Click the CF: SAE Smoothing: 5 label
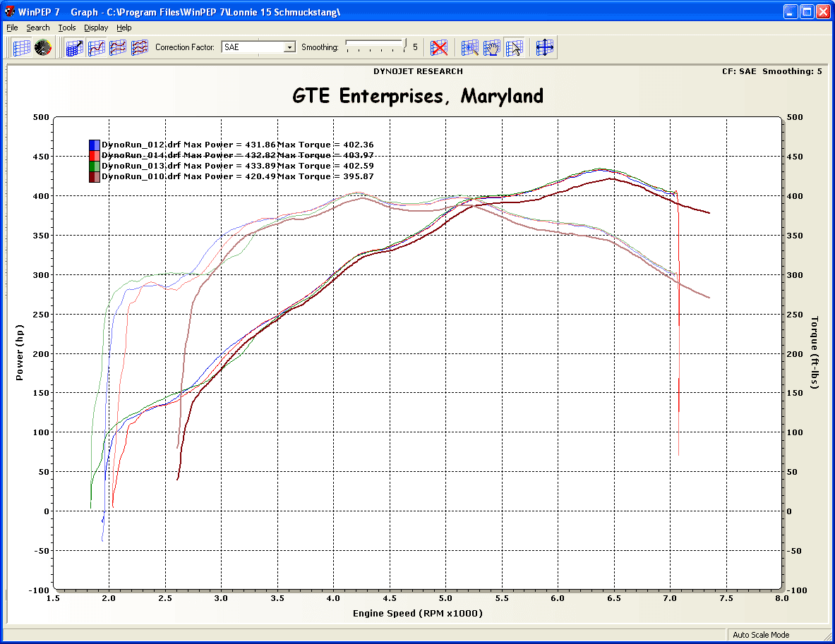The height and width of the screenshot is (644, 835). (772, 71)
